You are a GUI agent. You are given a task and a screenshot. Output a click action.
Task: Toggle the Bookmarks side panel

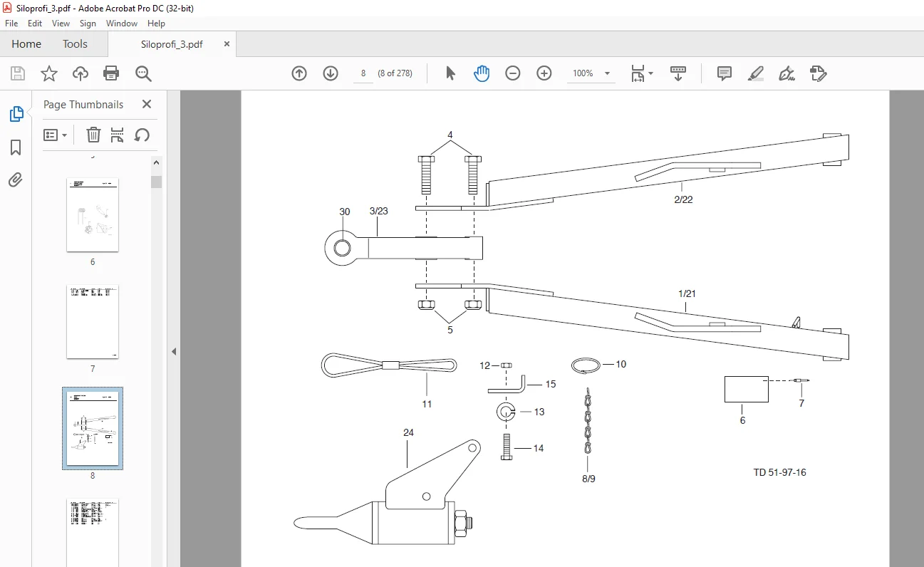pyautogui.click(x=16, y=147)
